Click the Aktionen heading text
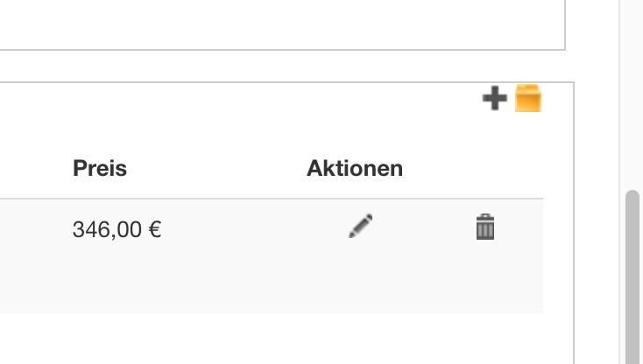This screenshot has width=643, height=364. pos(355,168)
